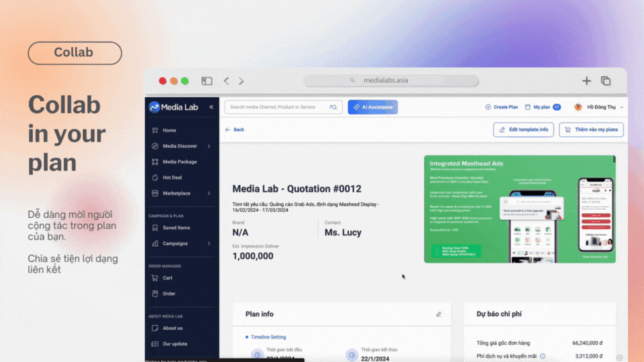Click the N/A brand value
Screen dimensions: 644x362
point(240,233)
